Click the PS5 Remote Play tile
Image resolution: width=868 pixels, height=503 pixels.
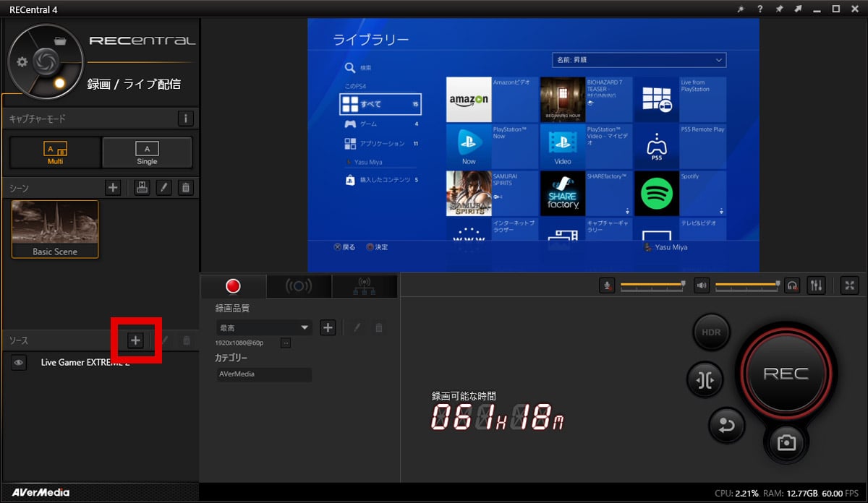click(680, 146)
